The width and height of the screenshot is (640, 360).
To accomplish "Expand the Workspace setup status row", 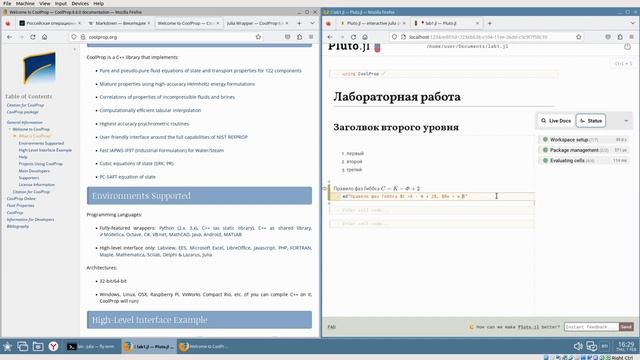I will [x=584, y=140].
